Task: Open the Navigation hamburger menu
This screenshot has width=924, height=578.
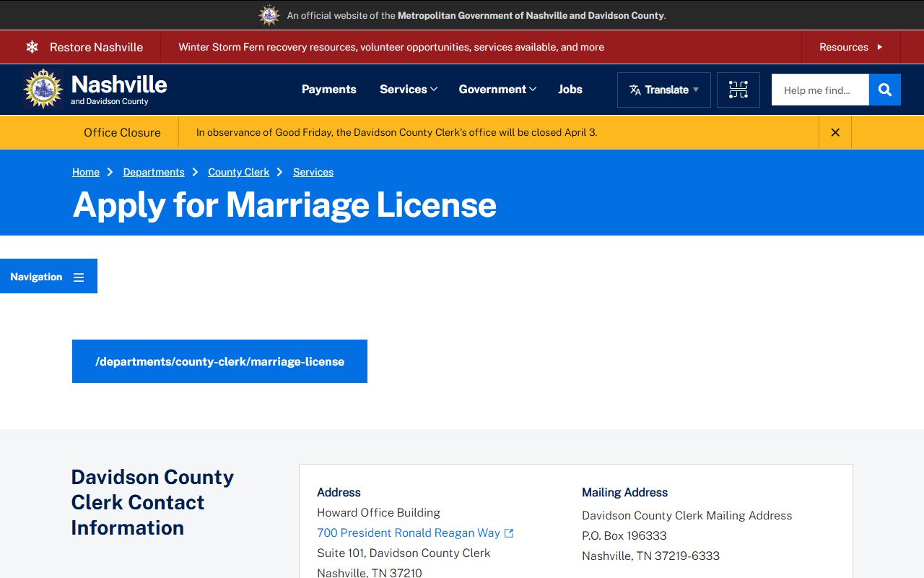Action: pos(48,276)
